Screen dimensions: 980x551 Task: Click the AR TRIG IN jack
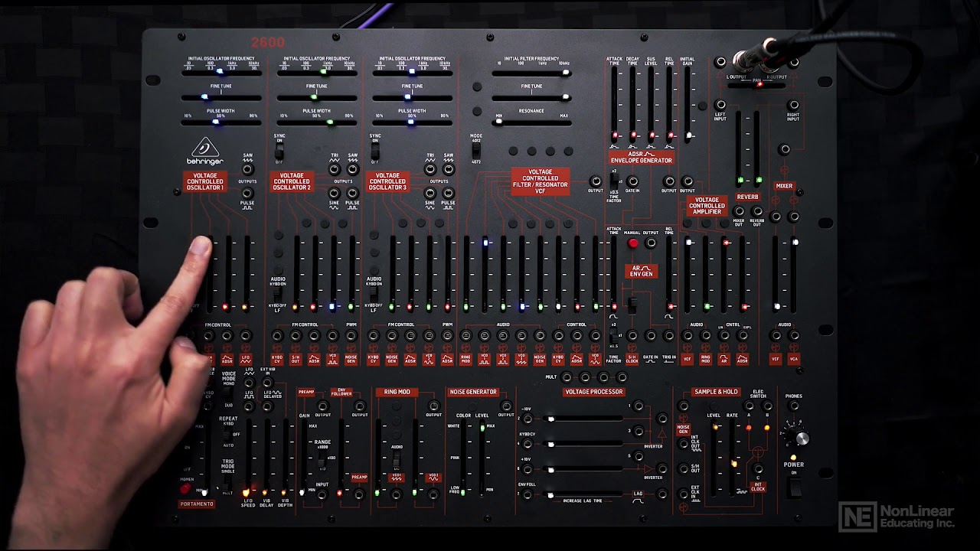[669, 335]
